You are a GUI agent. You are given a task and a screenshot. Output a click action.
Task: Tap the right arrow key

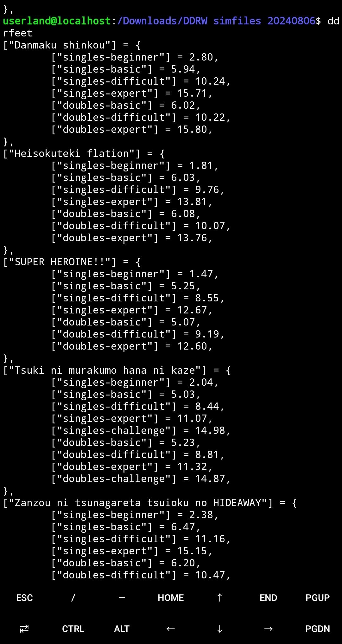268,629
